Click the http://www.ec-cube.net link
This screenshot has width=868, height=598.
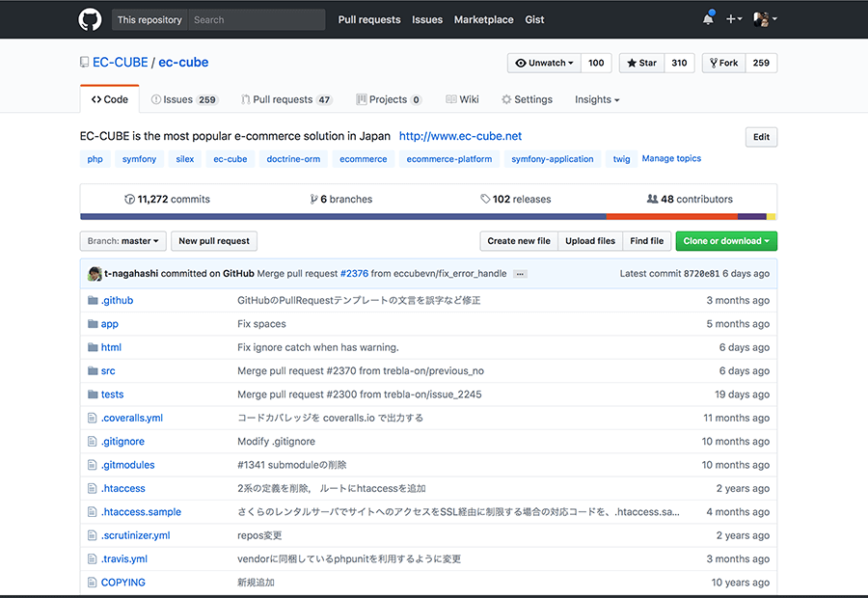coord(460,135)
